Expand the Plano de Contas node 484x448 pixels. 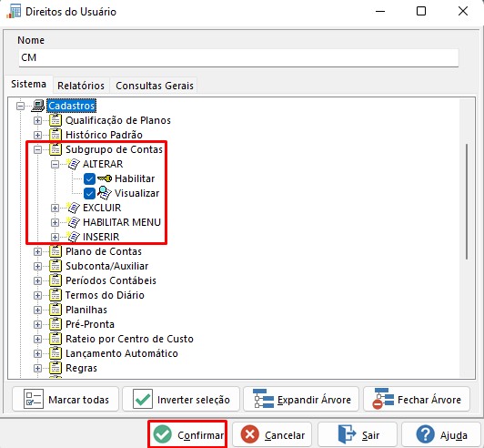[37, 251]
